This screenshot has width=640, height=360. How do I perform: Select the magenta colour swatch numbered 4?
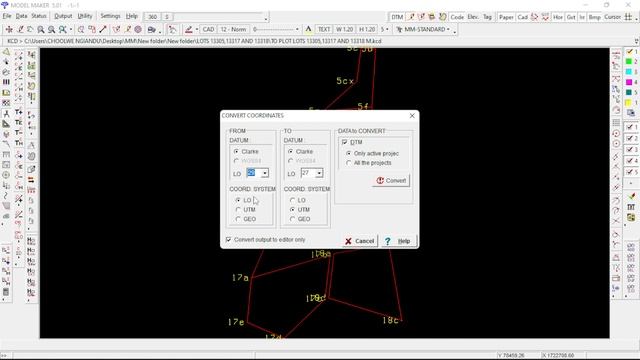tap(629, 82)
